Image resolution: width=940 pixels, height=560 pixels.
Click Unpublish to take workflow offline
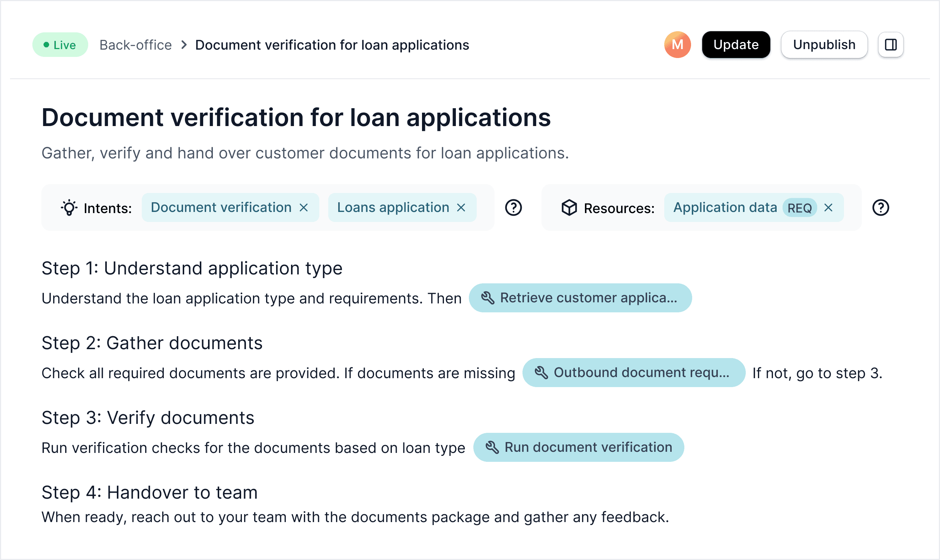824,45
